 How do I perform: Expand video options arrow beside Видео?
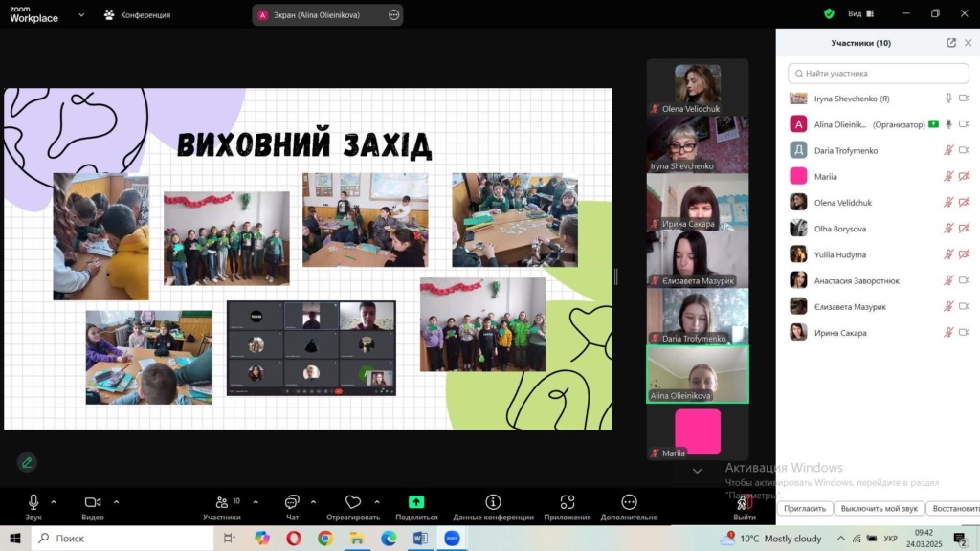point(116,501)
